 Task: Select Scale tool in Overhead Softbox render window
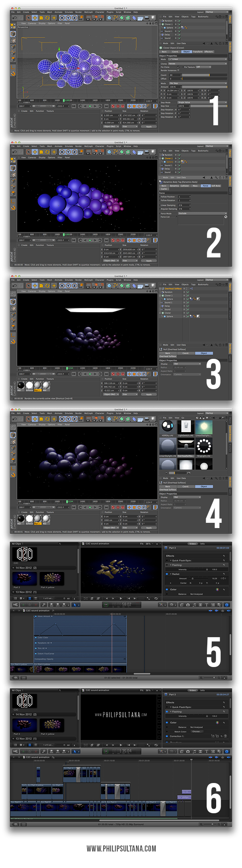[41, 286]
